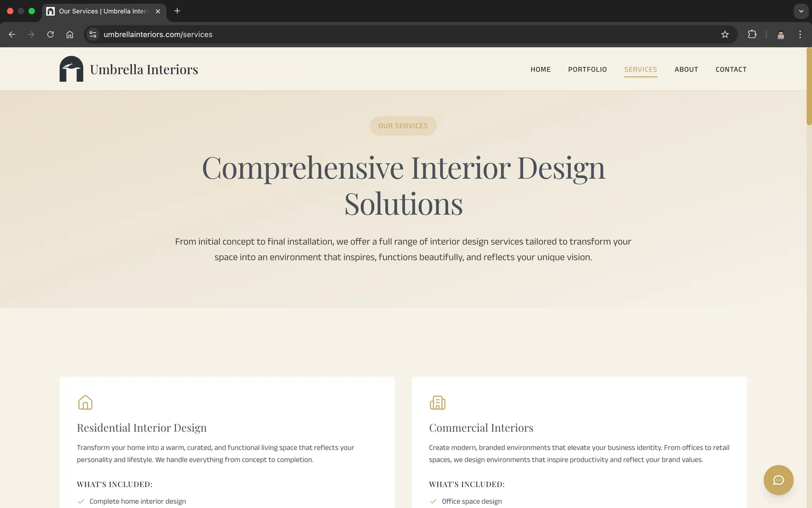Image resolution: width=812 pixels, height=508 pixels.
Task: Open the CONTACT navigation item
Action: (x=731, y=69)
